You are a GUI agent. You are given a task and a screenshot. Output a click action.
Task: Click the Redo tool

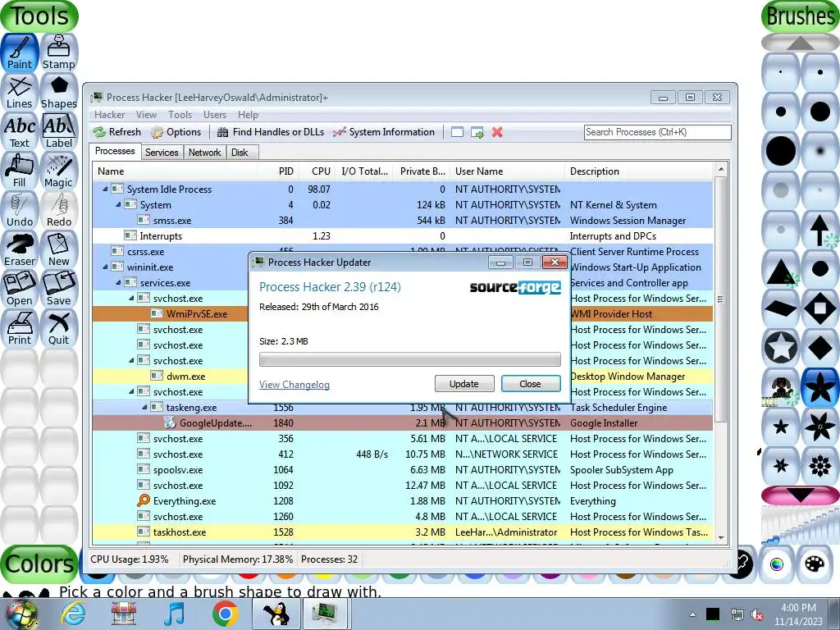point(59,210)
